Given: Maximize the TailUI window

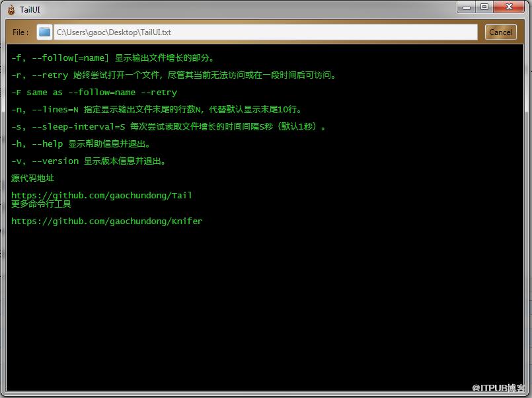Looking at the screenshot, I should click(x=484, y=7).
